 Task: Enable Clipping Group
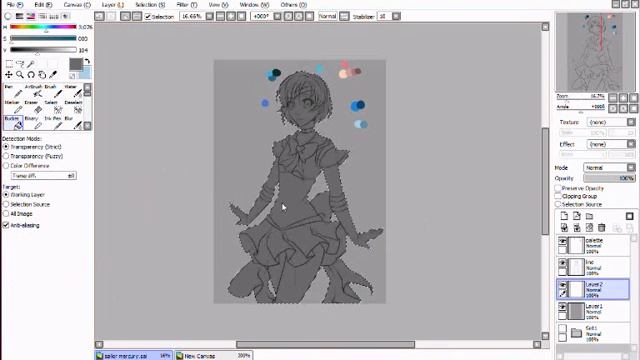(558, 196)
